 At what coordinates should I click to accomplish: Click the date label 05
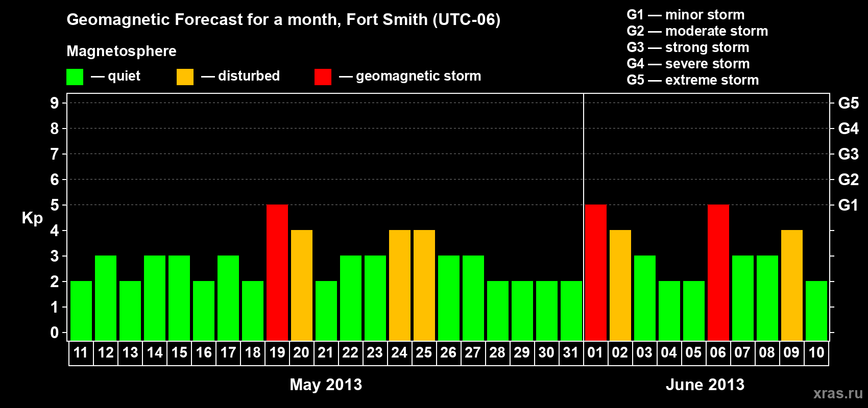[x=694, y=353]
